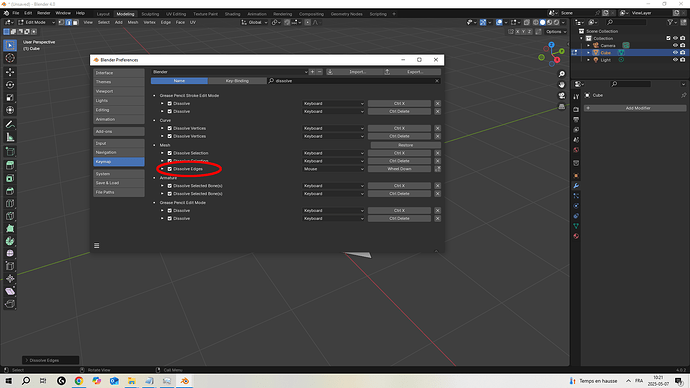This screenshot has width=690, height=388.
Task: Open Object Data properties green triangle tab
Action: (576, 226)
